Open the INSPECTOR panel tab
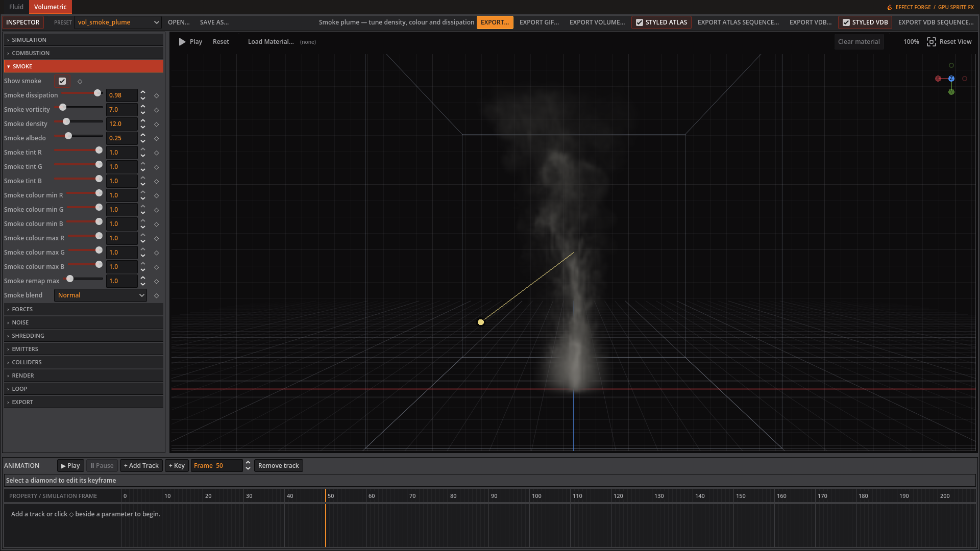This screenshot has height=551, width=980. click(22, 22)
